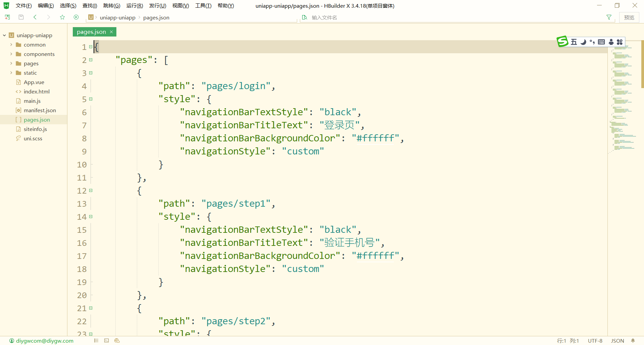Open siteinfo.js in the project tree
The width and height of the screenshot is (644, 345).
(x=35, y=129)
